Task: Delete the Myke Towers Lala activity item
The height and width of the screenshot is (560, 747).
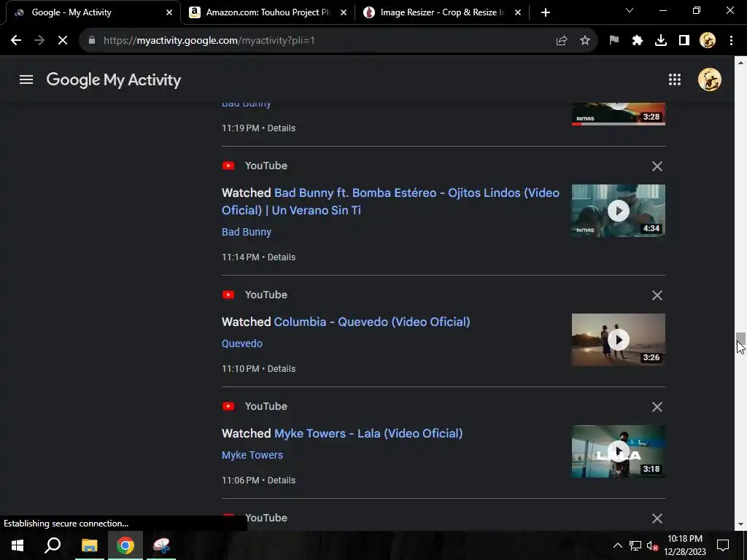Action: (657, 407)
